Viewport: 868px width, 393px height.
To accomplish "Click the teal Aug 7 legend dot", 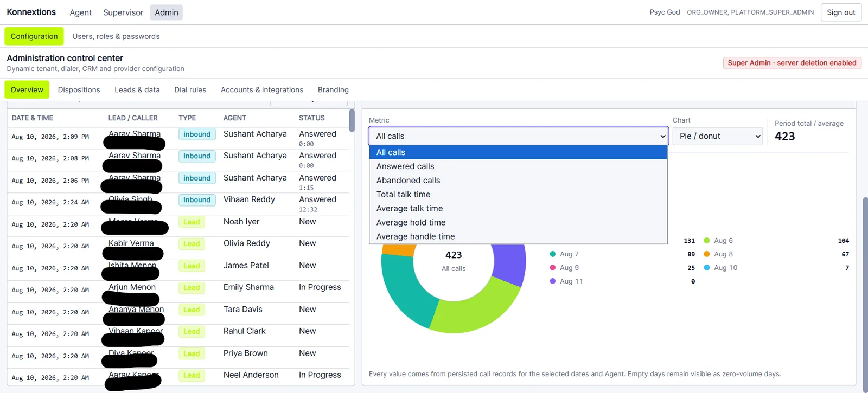I will [x=552, y=254].
